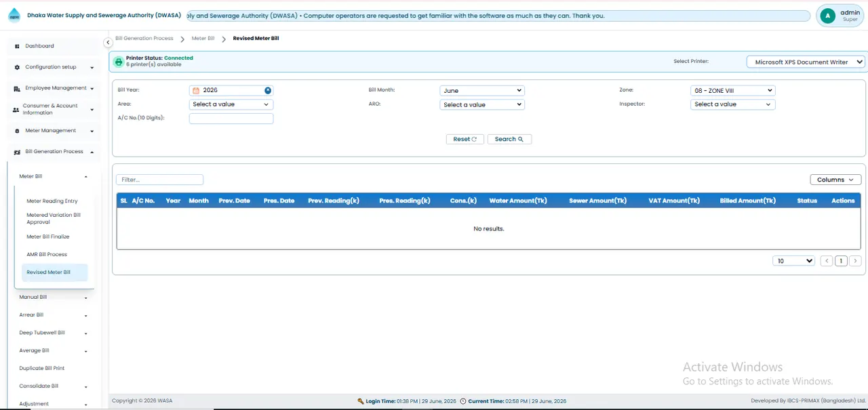Select Meter Bill Finalize in sidebar

click(x=48, y=237)
